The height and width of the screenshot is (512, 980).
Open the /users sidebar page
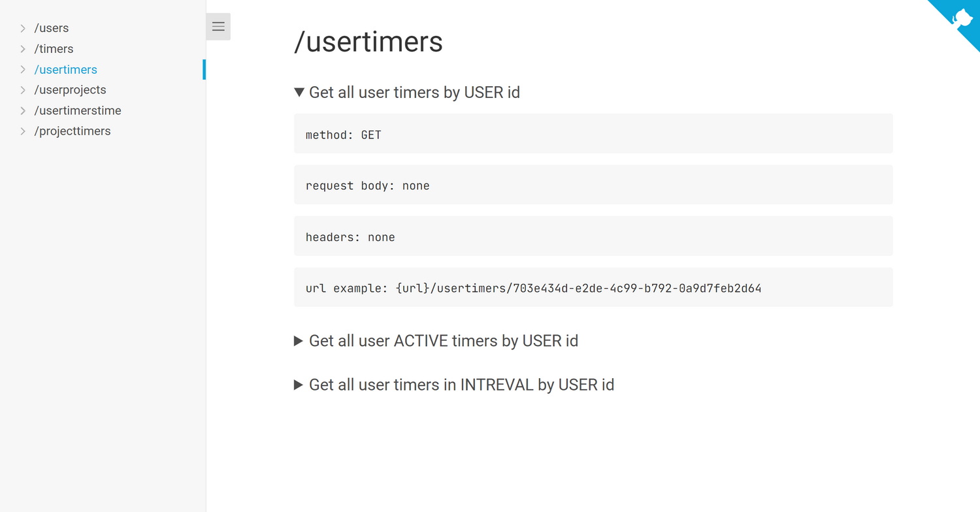point(52,28)
